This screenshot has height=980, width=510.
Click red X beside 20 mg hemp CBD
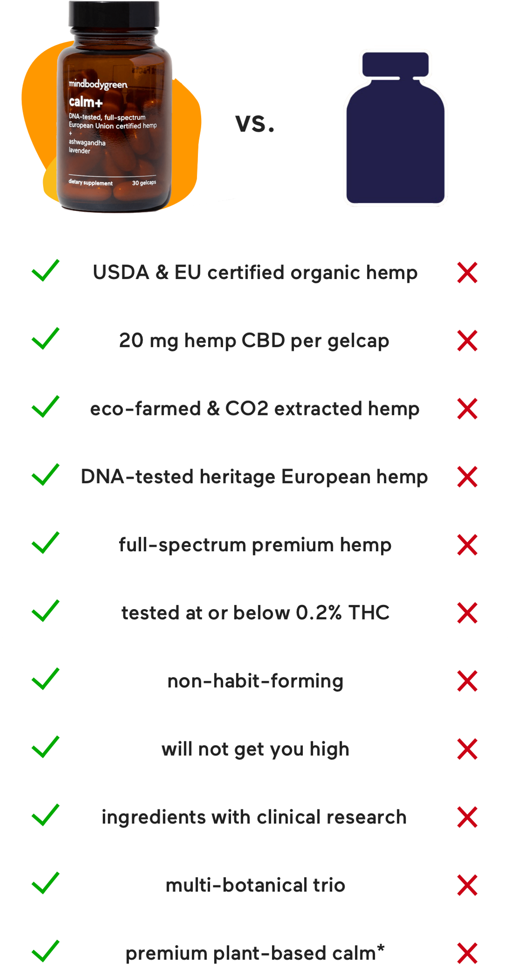pos(467,341)
